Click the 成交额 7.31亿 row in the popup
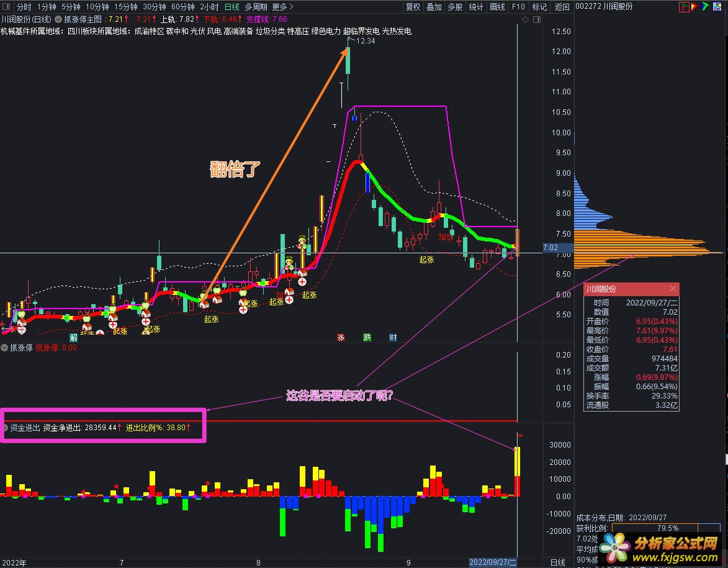728x568 pixels. (631, 368)
